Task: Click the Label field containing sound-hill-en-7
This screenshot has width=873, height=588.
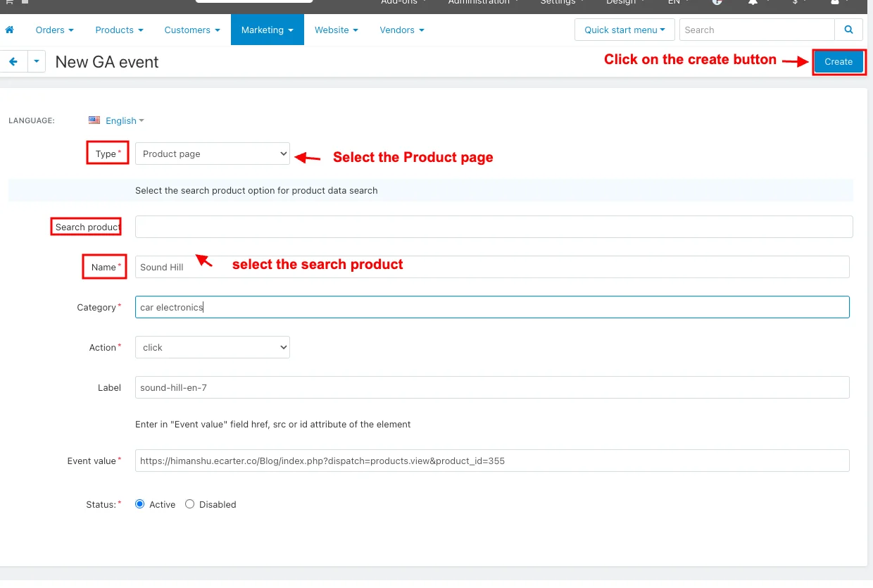Action: pyautogui.click(x=491, y=387)
